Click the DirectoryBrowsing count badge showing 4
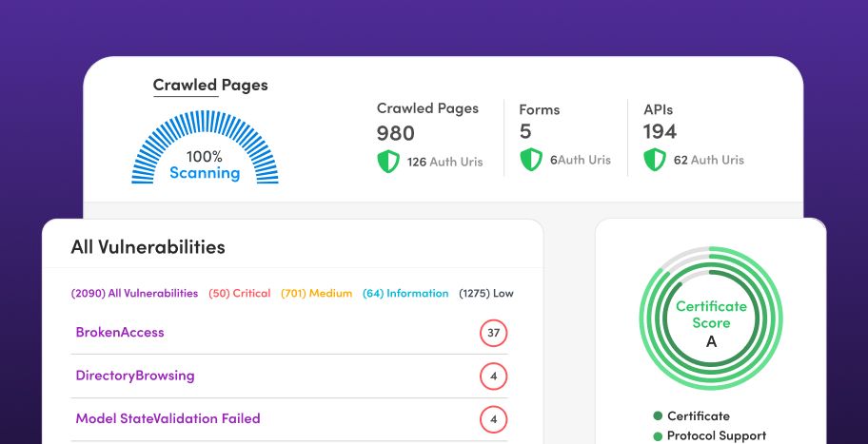This screenshot has height=444, width=868. pyautogui.click(x=493, y=376)
